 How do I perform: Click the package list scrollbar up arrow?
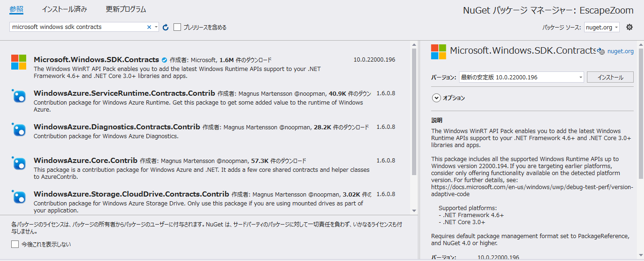(414, 44)
